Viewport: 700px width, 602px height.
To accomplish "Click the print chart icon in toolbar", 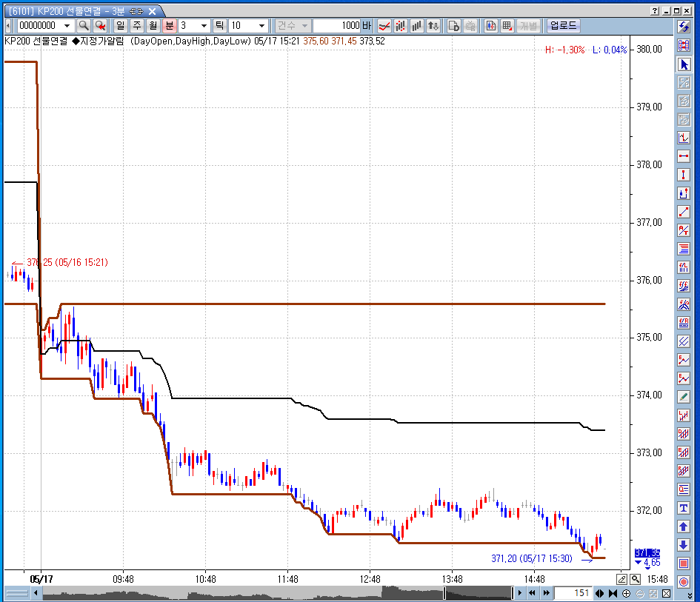I will click(470, 26).
